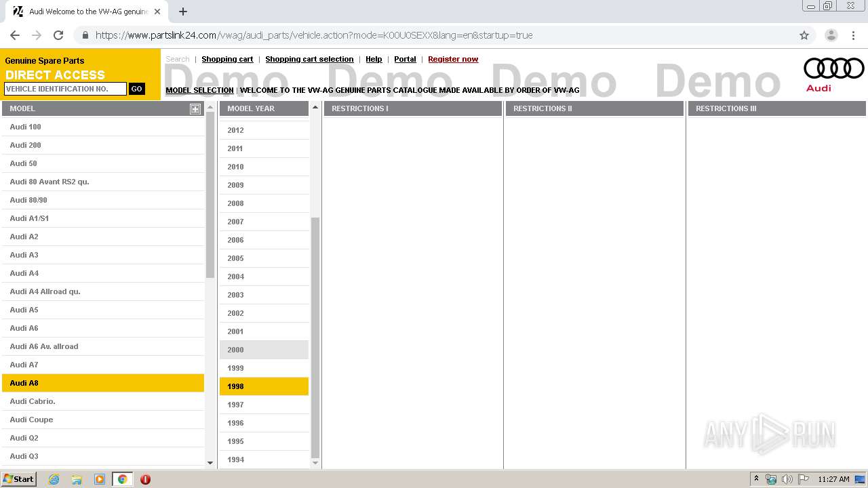Click the model list scrollbar thumb
The height and width of the screenshot is (488, 868).
210,195
